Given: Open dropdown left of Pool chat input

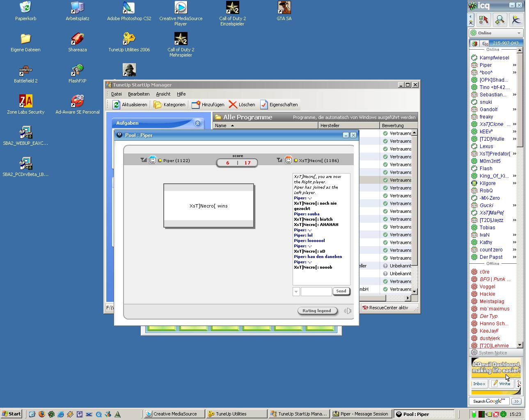Looking at the screenshot, I should [x=296, y=292].
